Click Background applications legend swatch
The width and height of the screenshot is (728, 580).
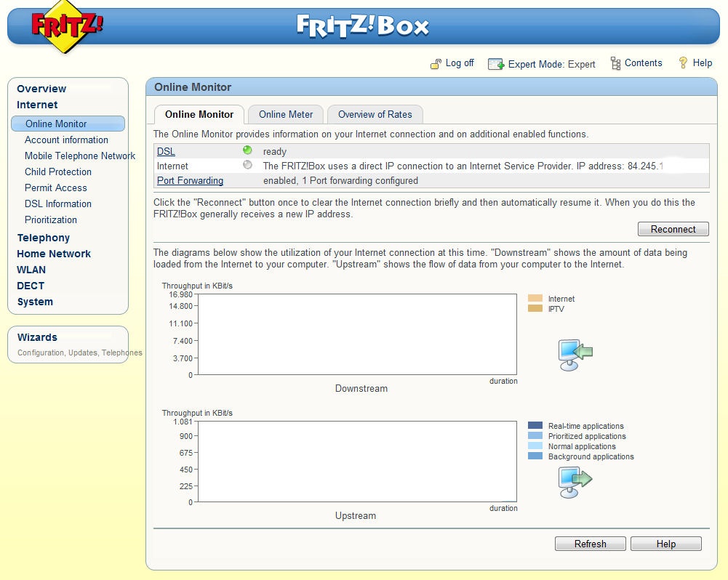pyautogui.click(x=535, y=456)
